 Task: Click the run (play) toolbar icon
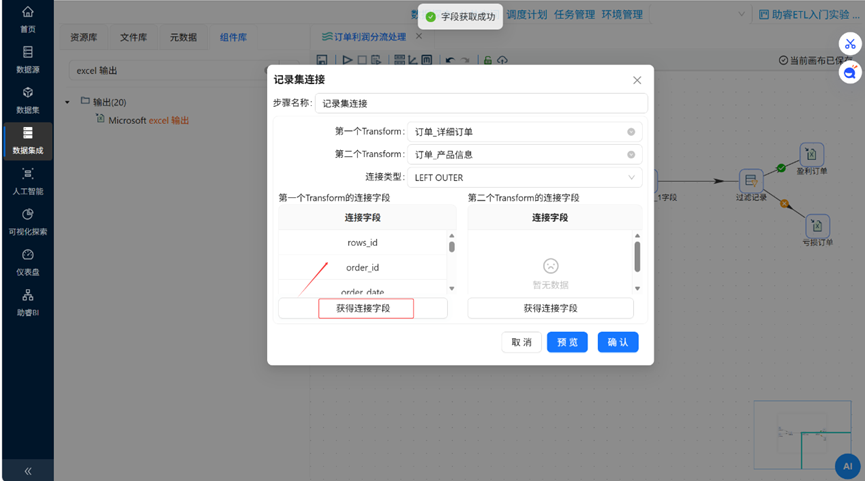coord(347,60)
